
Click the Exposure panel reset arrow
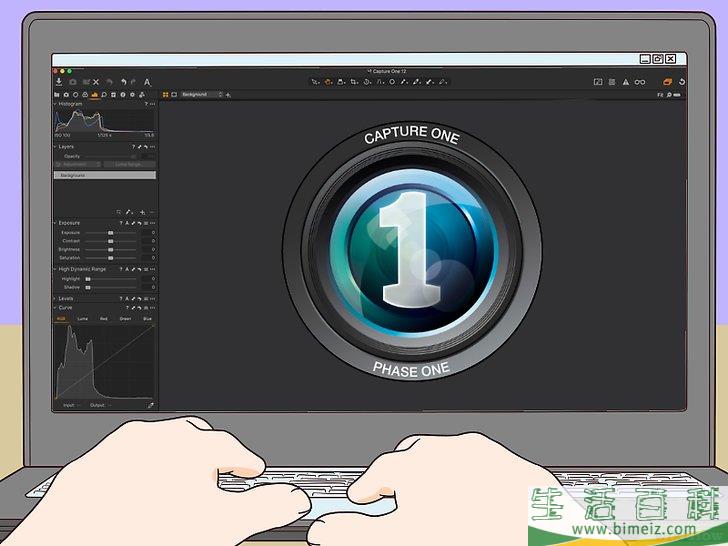(x=139, y=223)
